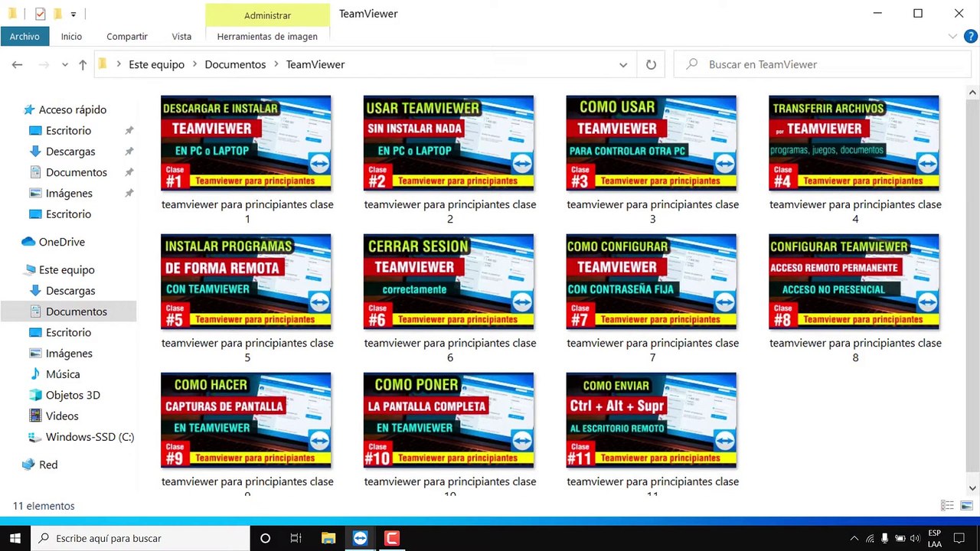Image resolution: width=980 pixels, height=551 pixels.
Task: Click 'Este equipo' in the address bar
Action: [x=156, y=64]
